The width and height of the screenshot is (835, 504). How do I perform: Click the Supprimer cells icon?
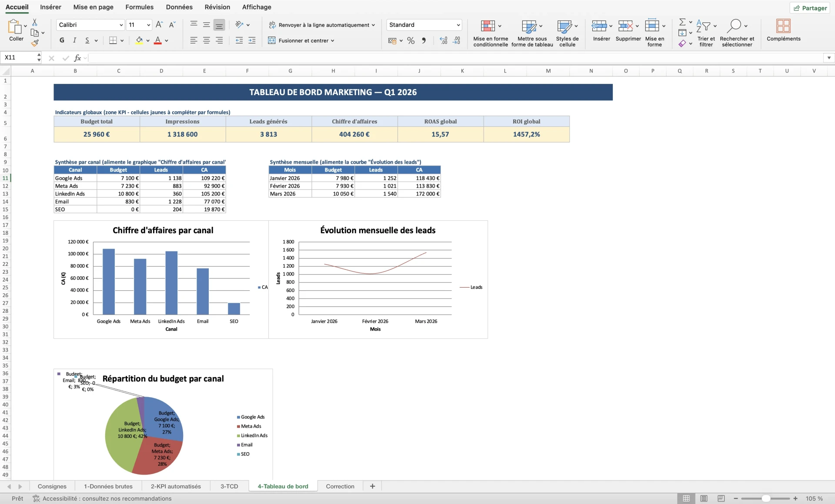(x=625, y=26)
